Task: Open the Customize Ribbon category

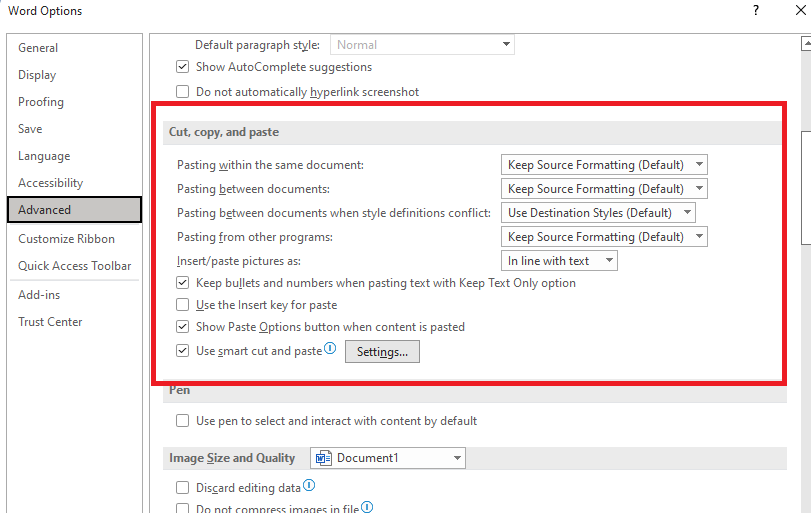Action: coord(66,239)
